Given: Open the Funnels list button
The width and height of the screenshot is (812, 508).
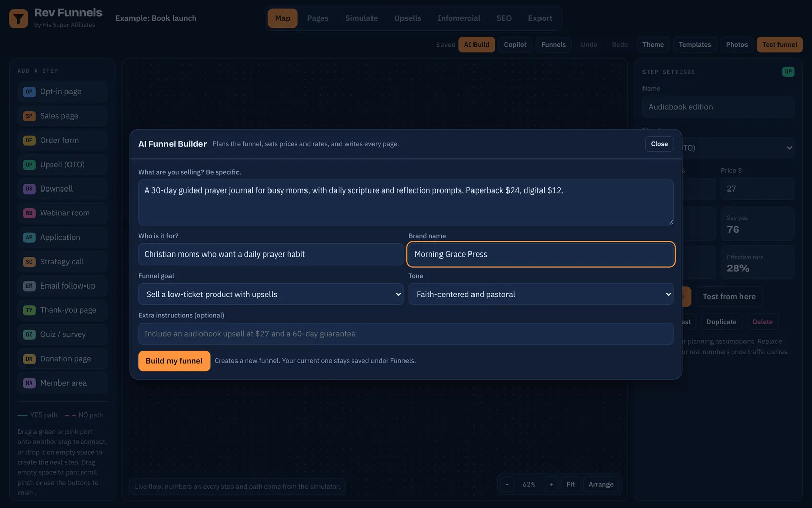Looking at the screenshot, I should click(553, 45).
